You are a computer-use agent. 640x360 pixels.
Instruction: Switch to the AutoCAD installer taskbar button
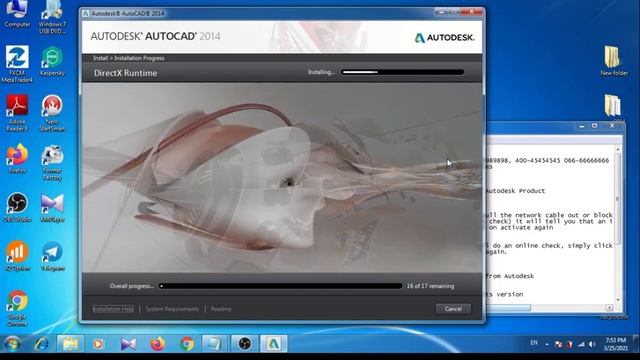coord(274,344)
